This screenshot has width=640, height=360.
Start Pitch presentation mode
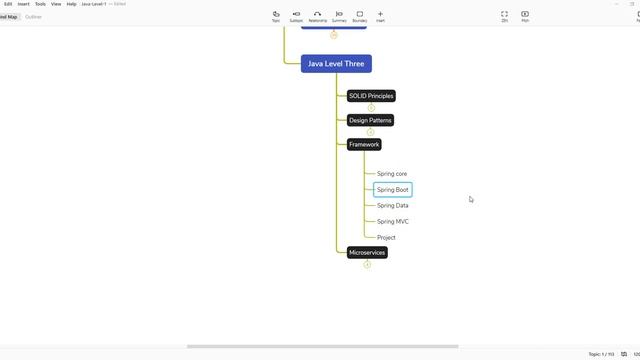(x=525, y=16)
